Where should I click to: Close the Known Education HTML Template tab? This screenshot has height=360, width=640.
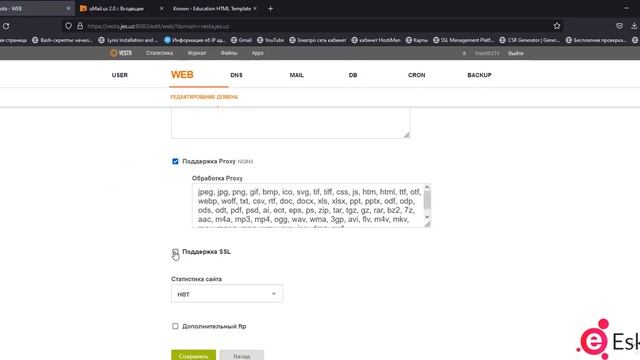click(x=255, y=8)
